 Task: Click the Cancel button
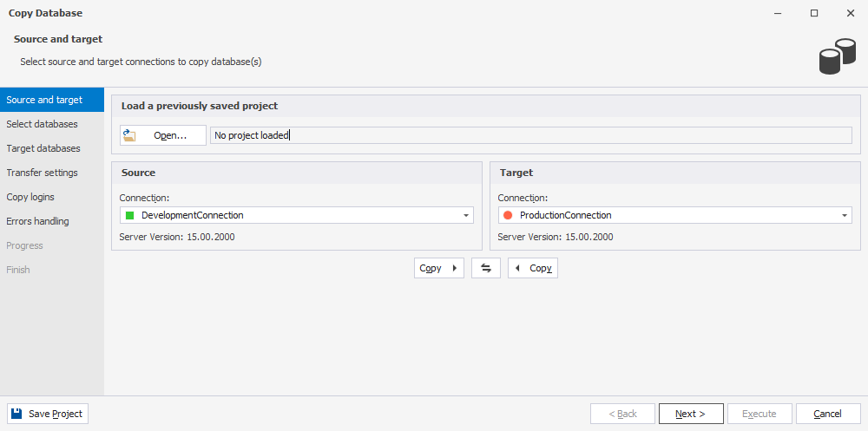(x=828, y=414)
